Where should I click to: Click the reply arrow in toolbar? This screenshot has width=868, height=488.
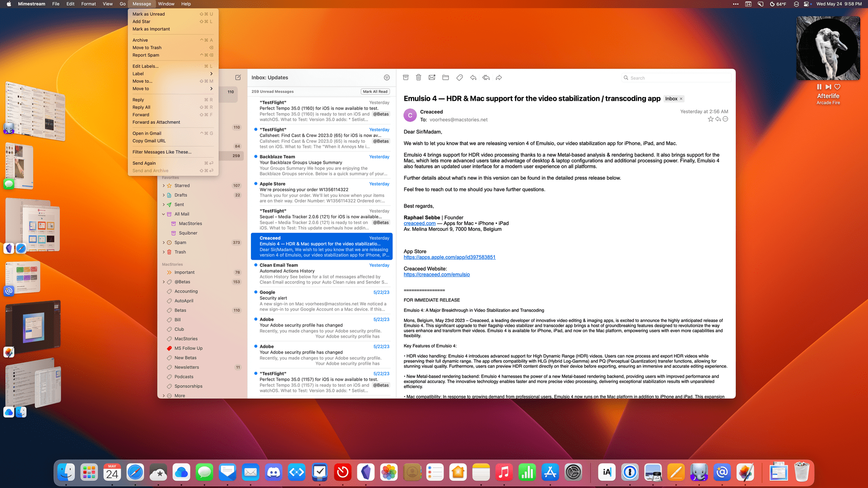[473, 78]
